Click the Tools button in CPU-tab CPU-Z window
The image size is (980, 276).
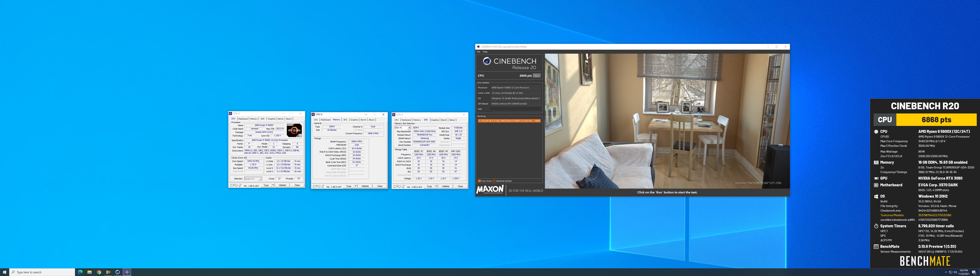point(266,185)
